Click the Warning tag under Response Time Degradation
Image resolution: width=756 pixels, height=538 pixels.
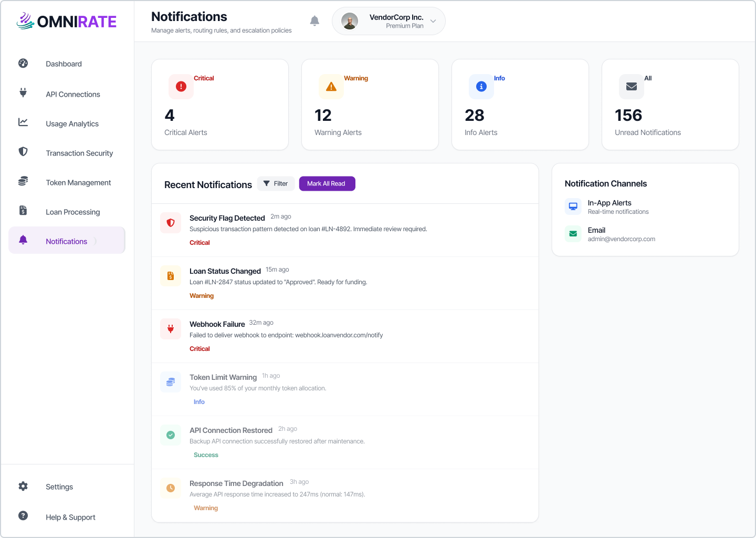206,508
